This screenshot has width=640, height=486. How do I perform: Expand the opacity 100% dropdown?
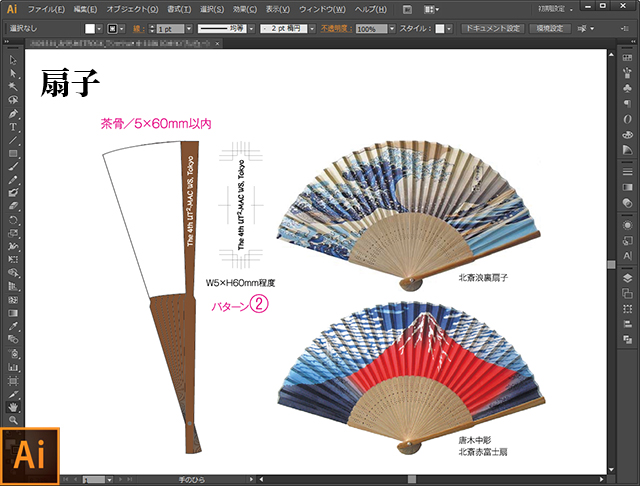click(392, 29)
